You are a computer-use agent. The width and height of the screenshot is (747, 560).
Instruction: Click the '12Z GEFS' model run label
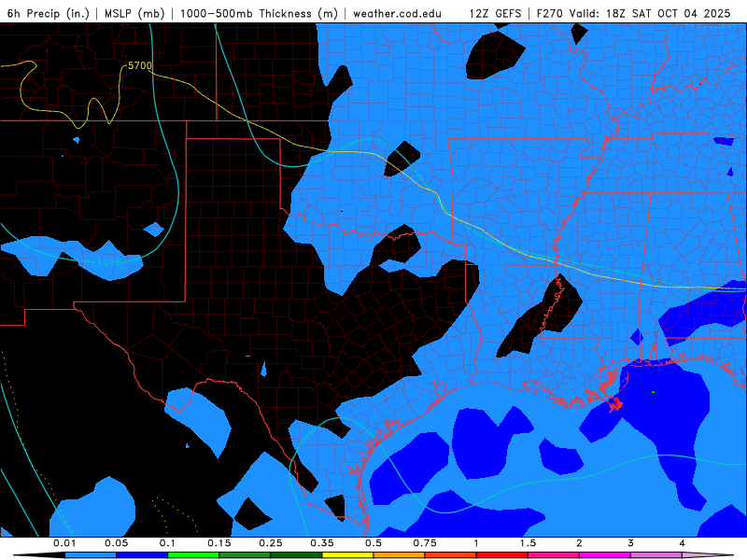tap(495, 13)
